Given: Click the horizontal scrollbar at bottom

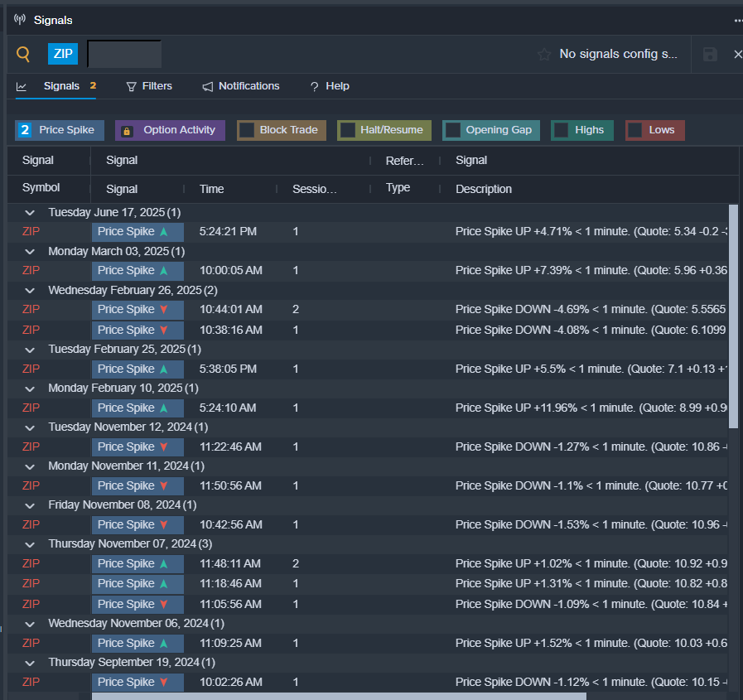Looking at the screenshot, I should coord(339,696).
